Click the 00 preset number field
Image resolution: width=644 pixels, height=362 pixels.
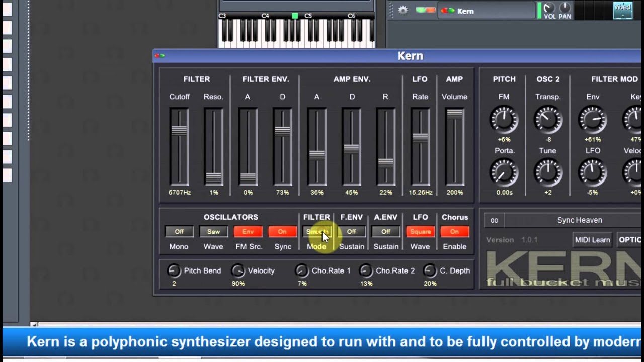[494, 220]
